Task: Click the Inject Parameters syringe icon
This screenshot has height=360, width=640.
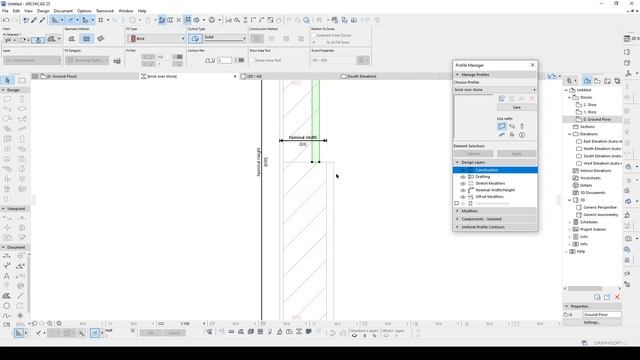Action: tap(42, 20)
